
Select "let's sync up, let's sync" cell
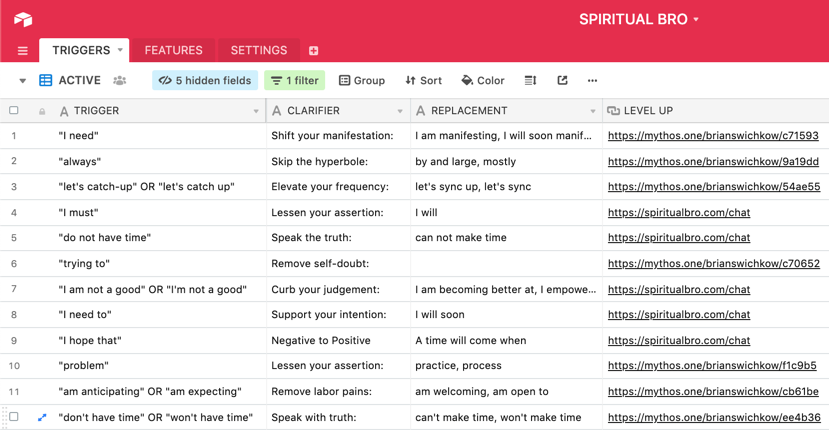click(x=506, y=187)
